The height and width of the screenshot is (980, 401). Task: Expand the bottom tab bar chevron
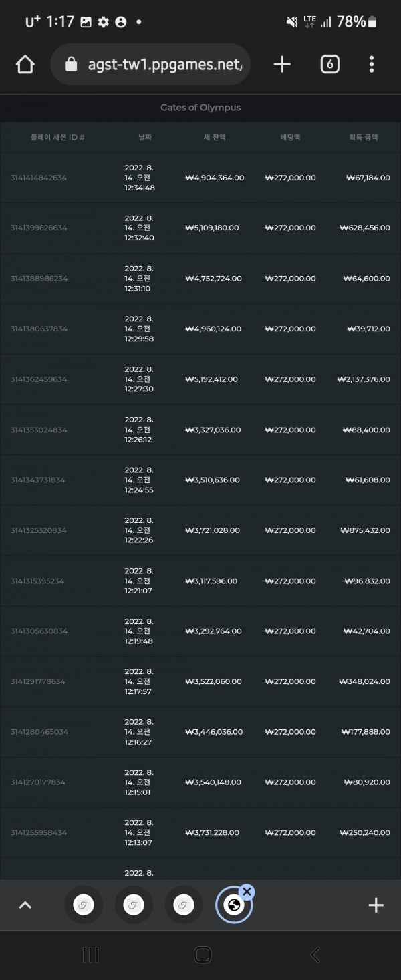(x=25, y=905)
